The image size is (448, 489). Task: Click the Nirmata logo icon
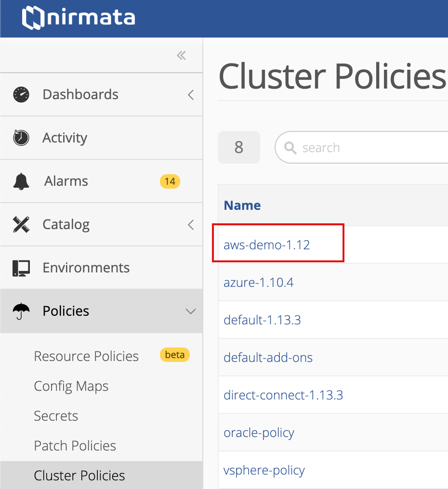pyautogui.click(x=31, y=18)
